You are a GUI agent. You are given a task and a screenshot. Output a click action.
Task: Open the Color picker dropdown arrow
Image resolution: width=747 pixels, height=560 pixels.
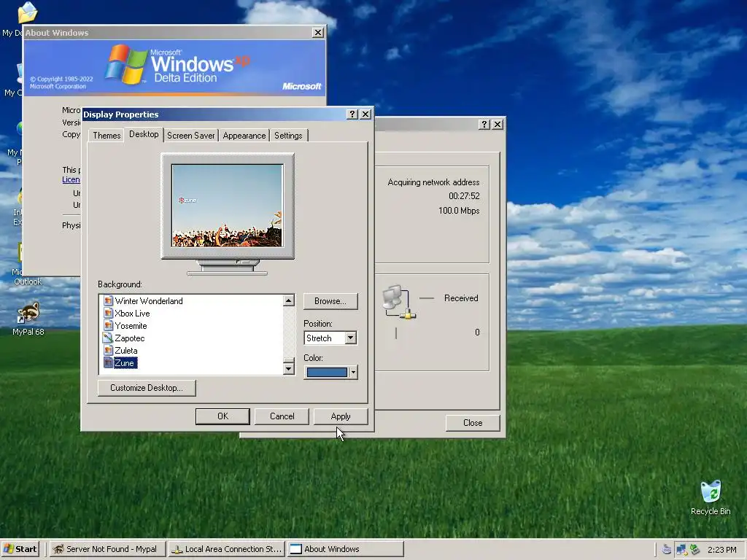point(353,373)
